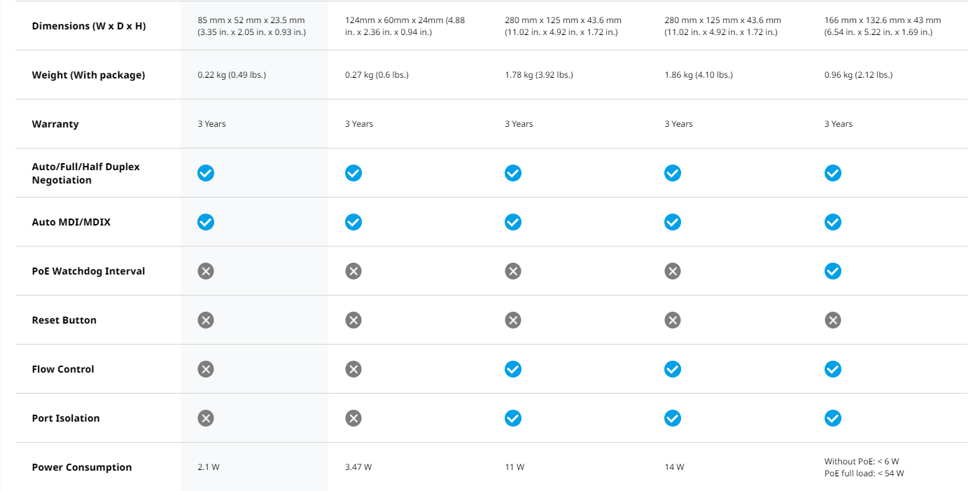Click the Port Isolation row label
Image resolution: width=980 pixels, height=491 pixels.
66,418
